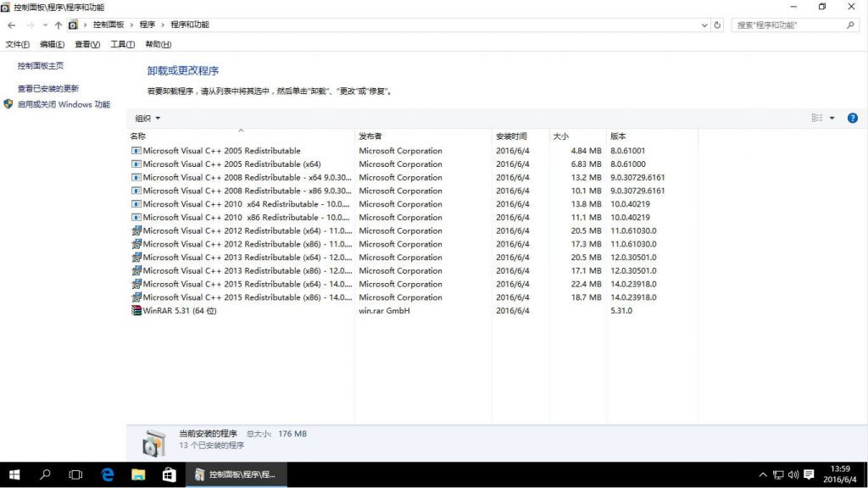The image size is (868, 488).
Task: Open the 查看已安装的更新 link
Action: (48, 88)
